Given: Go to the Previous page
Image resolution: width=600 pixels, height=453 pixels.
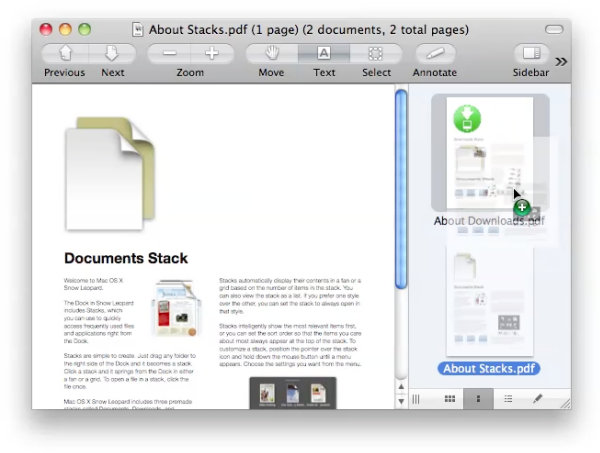Looking at the screenshot, I should click(x=65, y=54).
